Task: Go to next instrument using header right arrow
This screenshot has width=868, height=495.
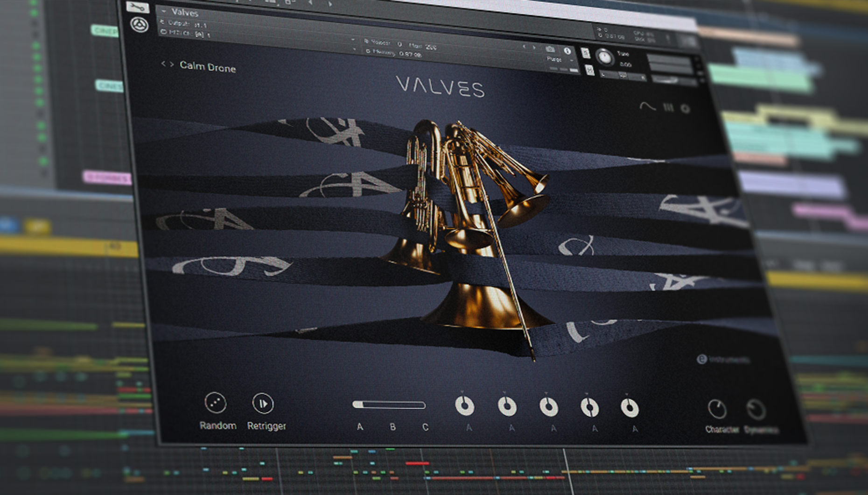Action: [534, 47]
